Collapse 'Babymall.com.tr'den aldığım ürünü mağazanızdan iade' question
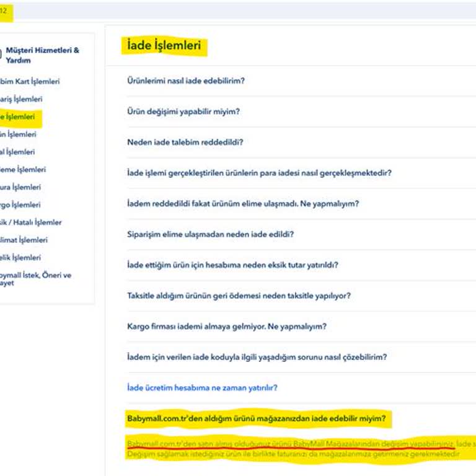The height and width of the screenshot is (476, 476). [257, 418]
